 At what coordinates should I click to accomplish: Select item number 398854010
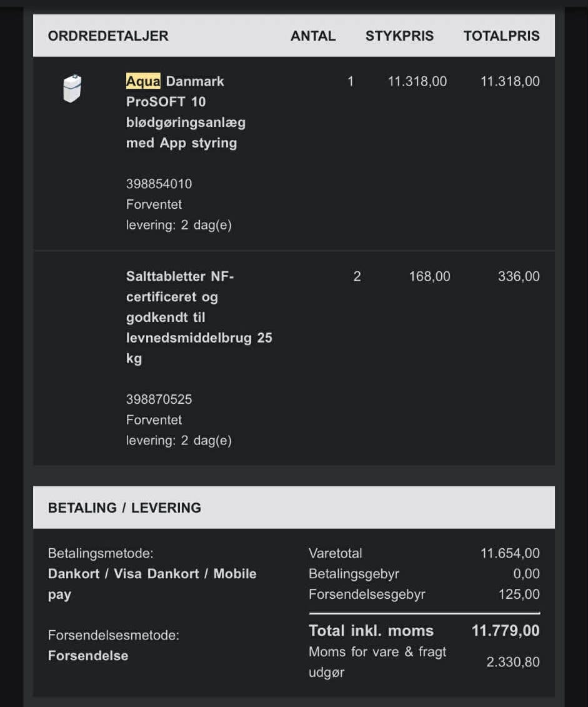coord(159,184)
